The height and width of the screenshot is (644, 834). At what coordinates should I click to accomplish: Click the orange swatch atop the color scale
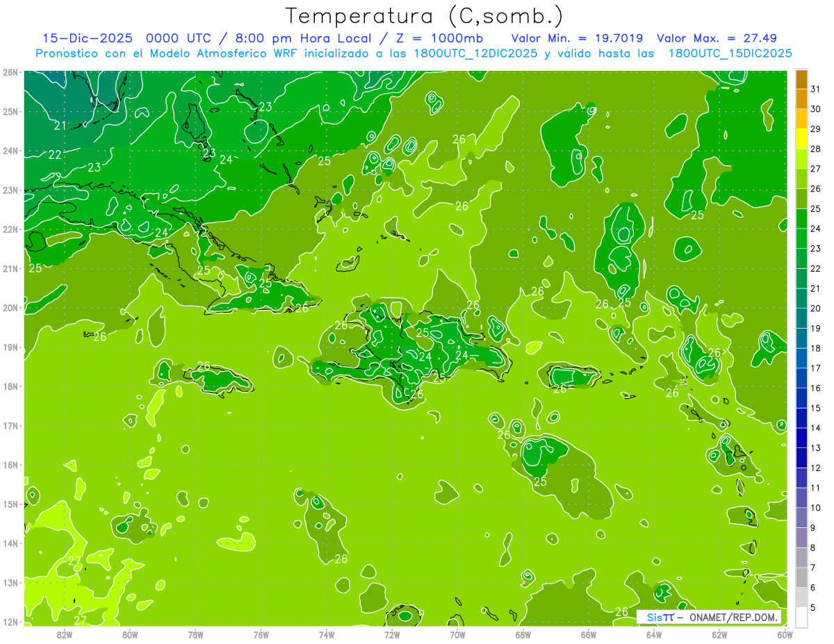(801, 79)
